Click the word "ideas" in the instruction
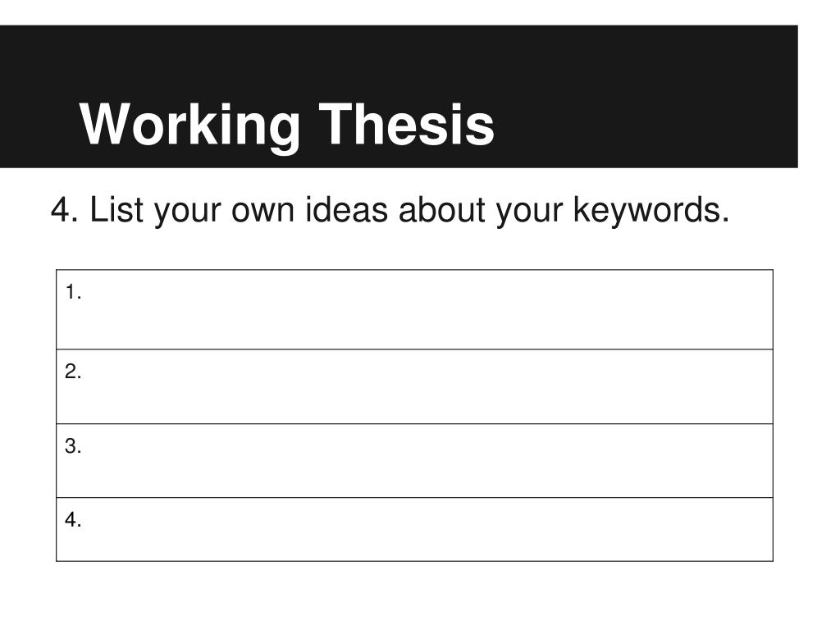The width and height of the screenshot is (840, 630). [347, 209]
